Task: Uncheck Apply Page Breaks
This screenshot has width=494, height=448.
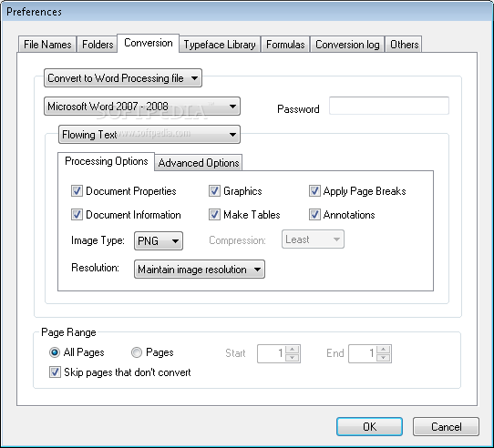Action: (314, 191)
